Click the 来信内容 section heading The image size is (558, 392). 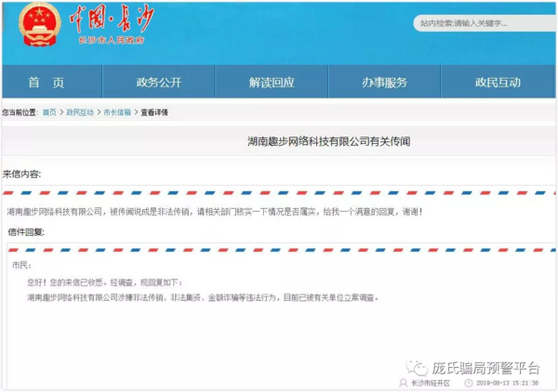pos(22,174)
